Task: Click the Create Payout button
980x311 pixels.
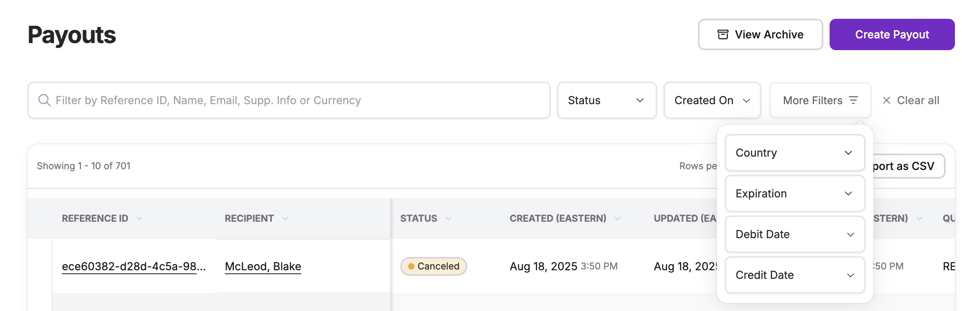Action: pyautogui.click(x=892, y=34)
